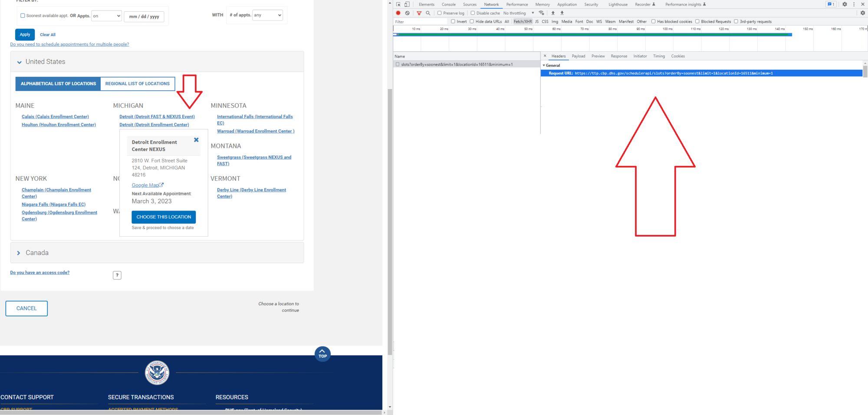Toggle the network filter funnel icon
Image resolution: width=868 pixels, height=415 pixels.
tap(419, 13)
